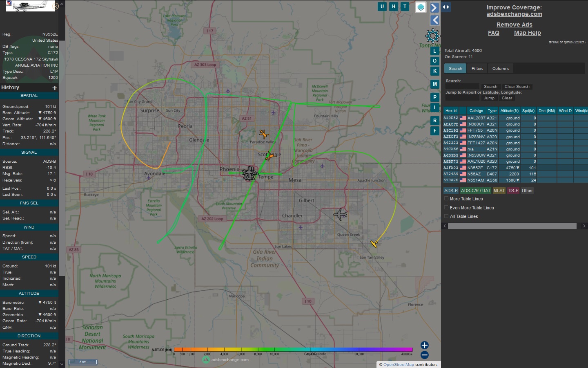Image resolution: width=588 pixels, height=368 pixels.
Task: Sort table by Hex id column
Action: (451, 111)
